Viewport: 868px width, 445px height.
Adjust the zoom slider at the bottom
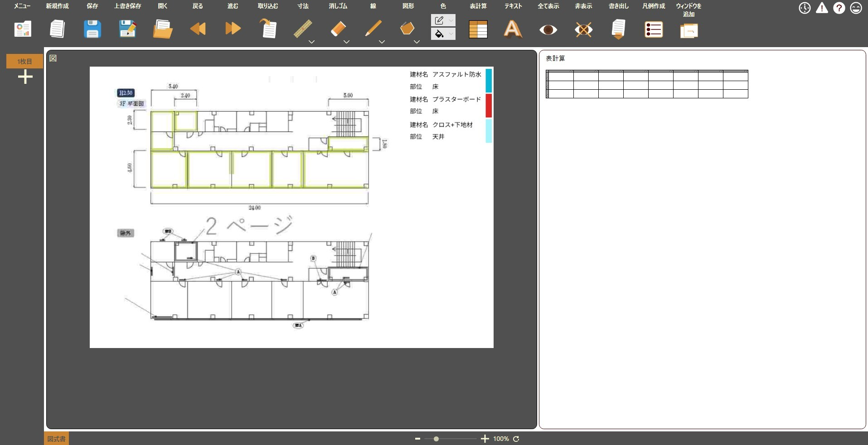435,439
